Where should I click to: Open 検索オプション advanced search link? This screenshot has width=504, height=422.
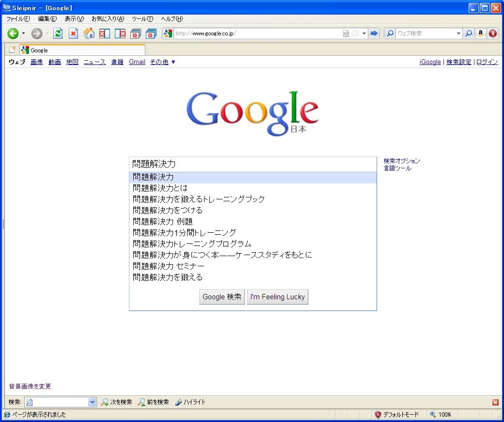tap(402, 161)
